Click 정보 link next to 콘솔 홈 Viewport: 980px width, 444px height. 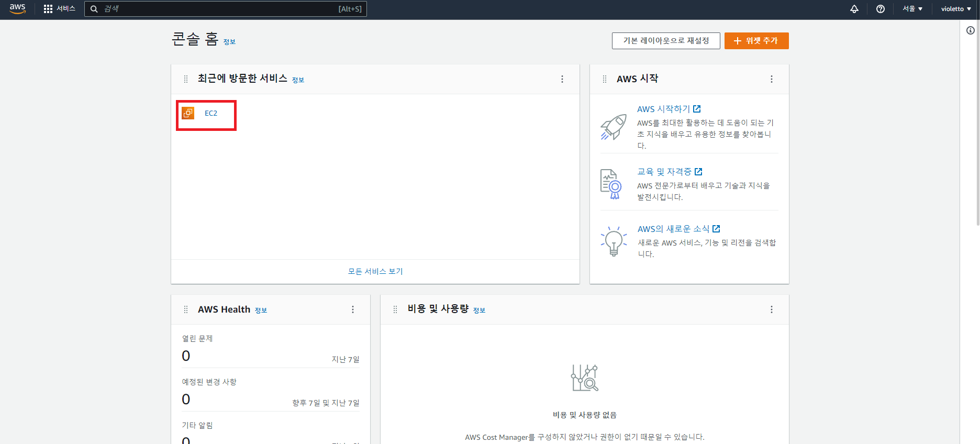click(229, 42)
